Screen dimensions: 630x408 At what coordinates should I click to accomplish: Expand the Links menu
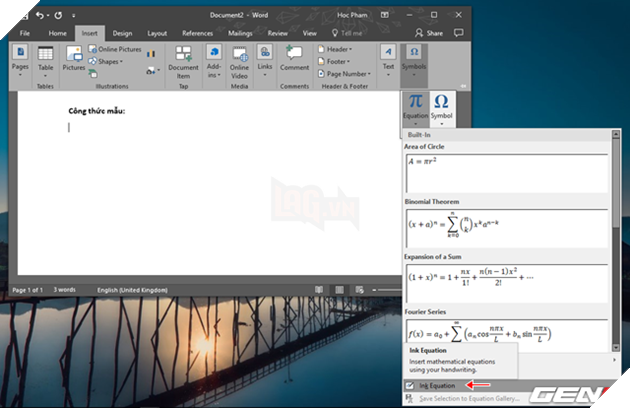pos(265,61)
